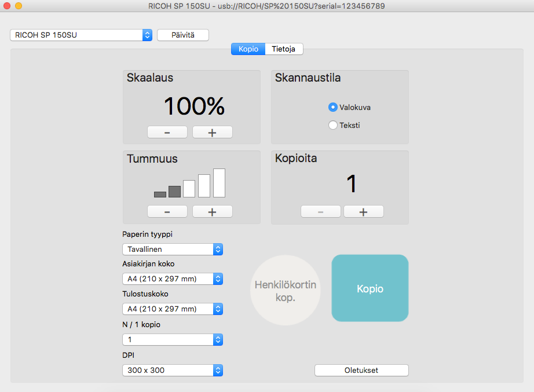Click the Tulostuskoko label
Screen dimensions: 534x392
(145, 294)
